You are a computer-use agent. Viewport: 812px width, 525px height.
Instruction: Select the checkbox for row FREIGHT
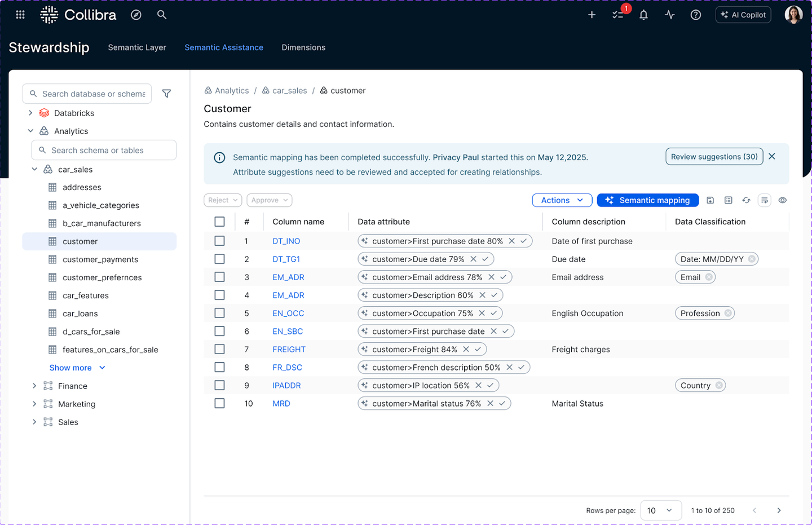pos(219,349)
